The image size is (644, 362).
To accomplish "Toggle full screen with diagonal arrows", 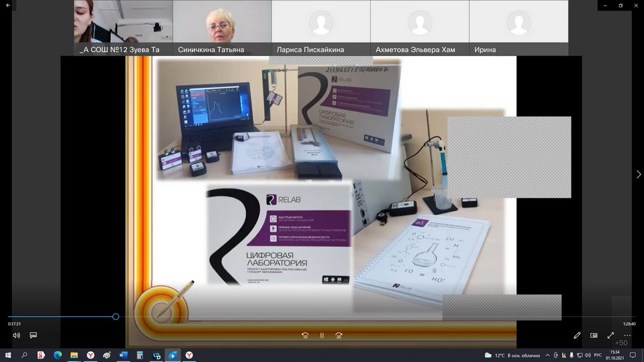I will click(x=611, y=336).
